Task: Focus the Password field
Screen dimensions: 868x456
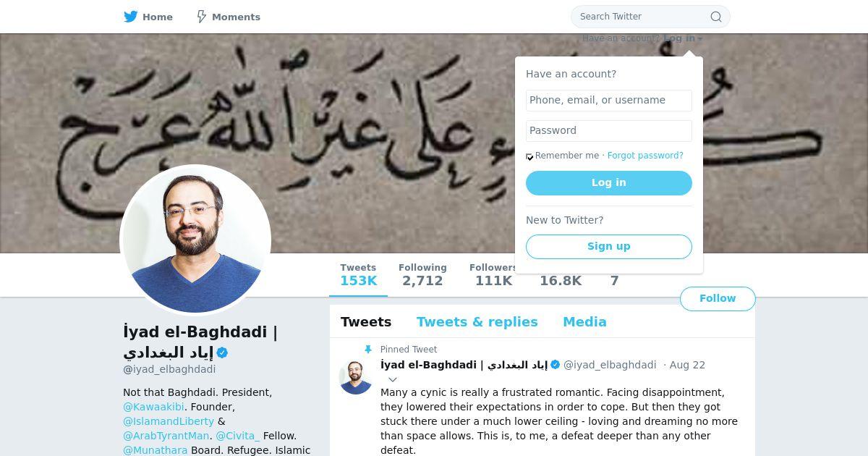Action: click(609, 131)
